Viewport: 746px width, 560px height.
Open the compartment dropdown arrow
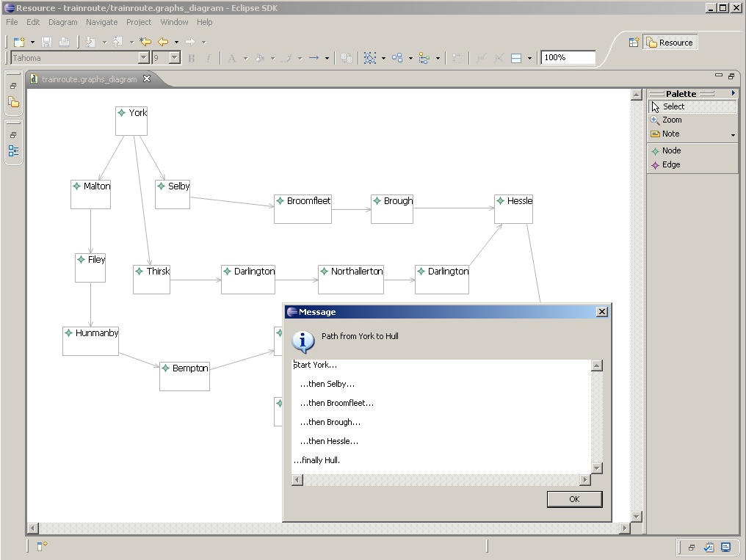click(529, 59)
